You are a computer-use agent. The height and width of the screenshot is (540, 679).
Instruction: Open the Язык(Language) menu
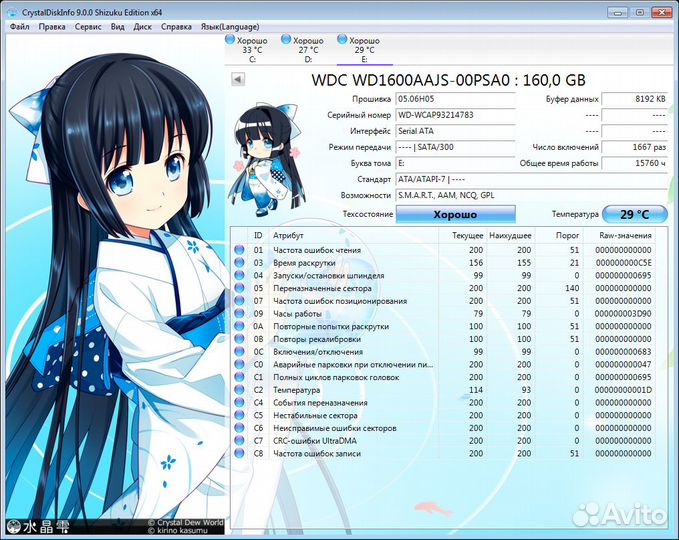pos(230,27)
